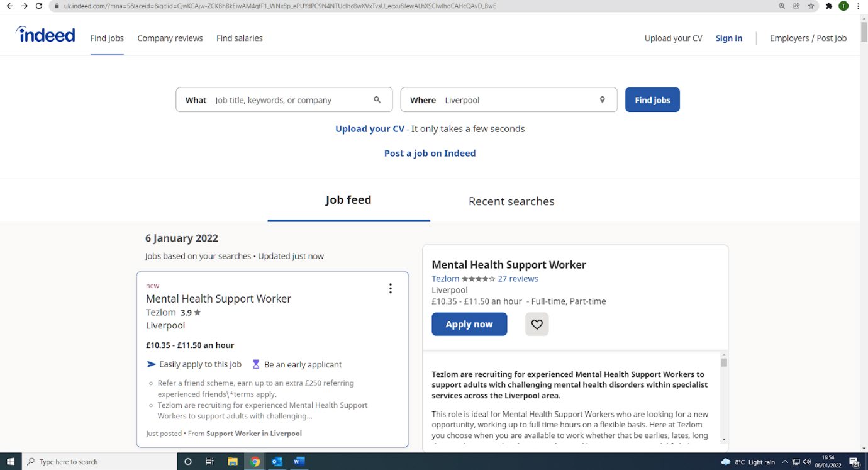Open Chrome three-dot menu
The width and height of the screenshot is (868, 470).
(x=858, y=6)
